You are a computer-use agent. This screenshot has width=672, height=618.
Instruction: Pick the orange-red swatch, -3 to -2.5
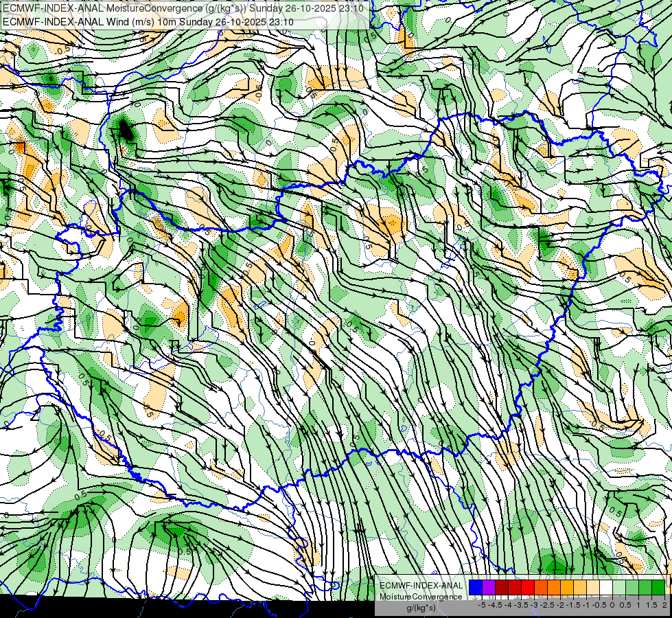541,587
